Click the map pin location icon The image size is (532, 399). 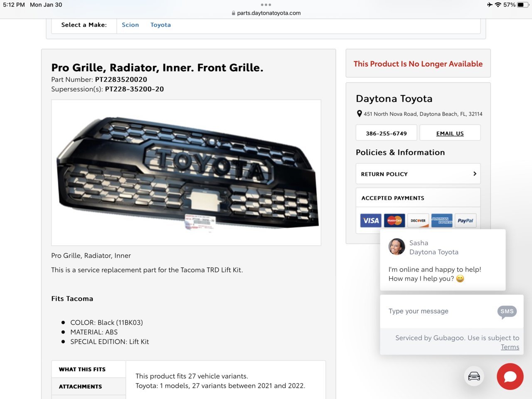[360, 114]
